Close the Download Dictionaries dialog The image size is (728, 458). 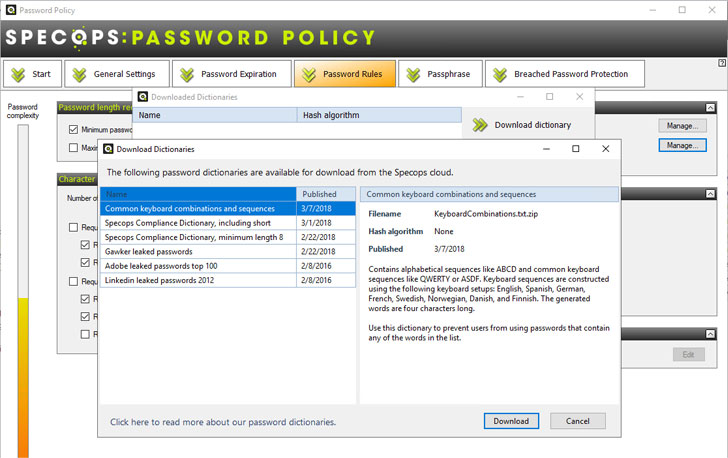coord(605,149)
